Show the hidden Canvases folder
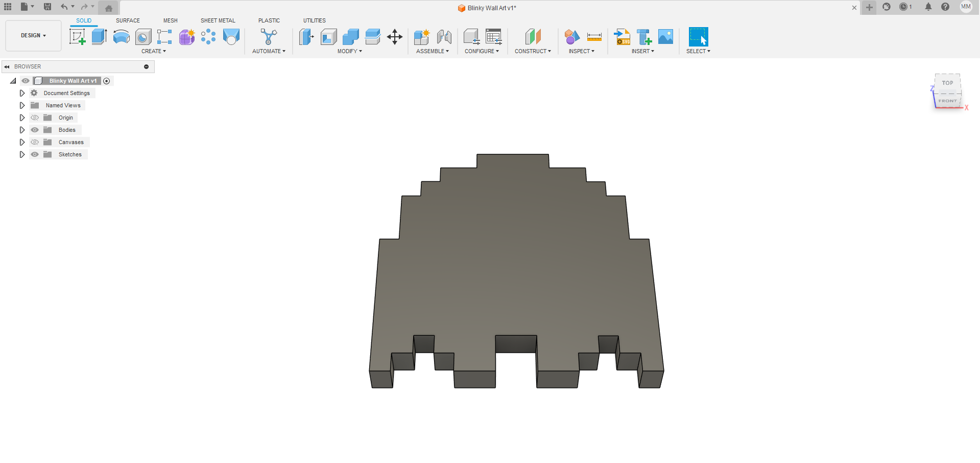Screen dimensions: 980x463 35,142
